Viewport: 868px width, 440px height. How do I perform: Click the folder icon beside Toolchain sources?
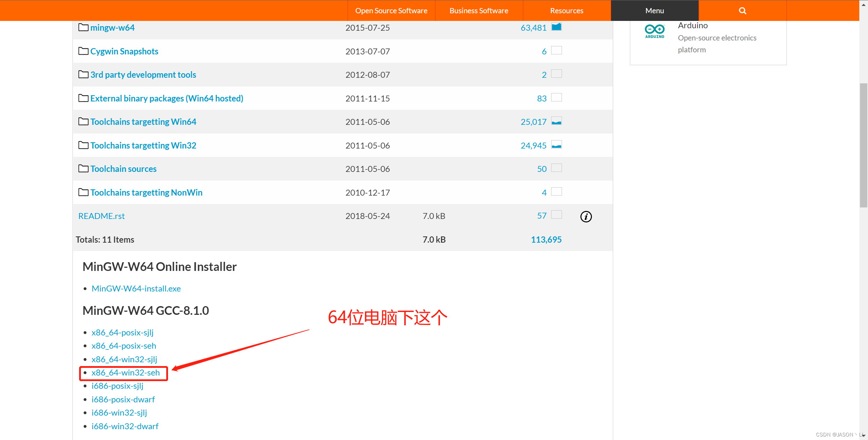coord(83,168)
